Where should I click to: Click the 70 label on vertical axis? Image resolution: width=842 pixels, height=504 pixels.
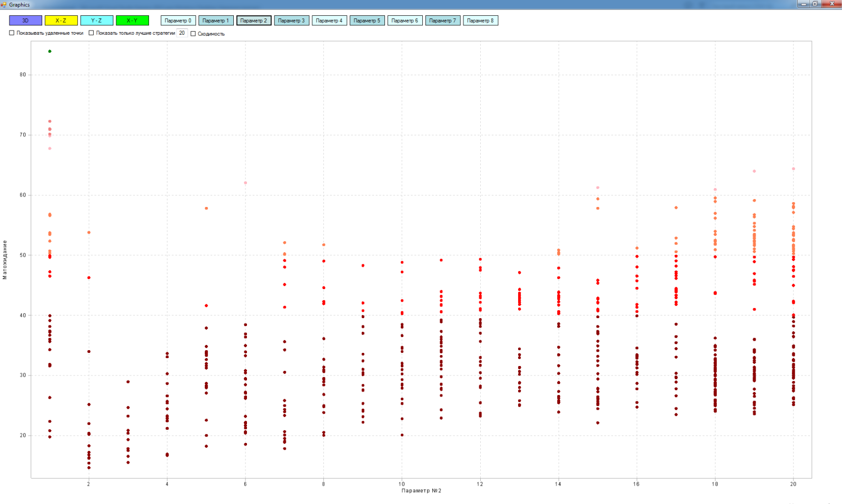pyautogui.click(x=23, y=135)
